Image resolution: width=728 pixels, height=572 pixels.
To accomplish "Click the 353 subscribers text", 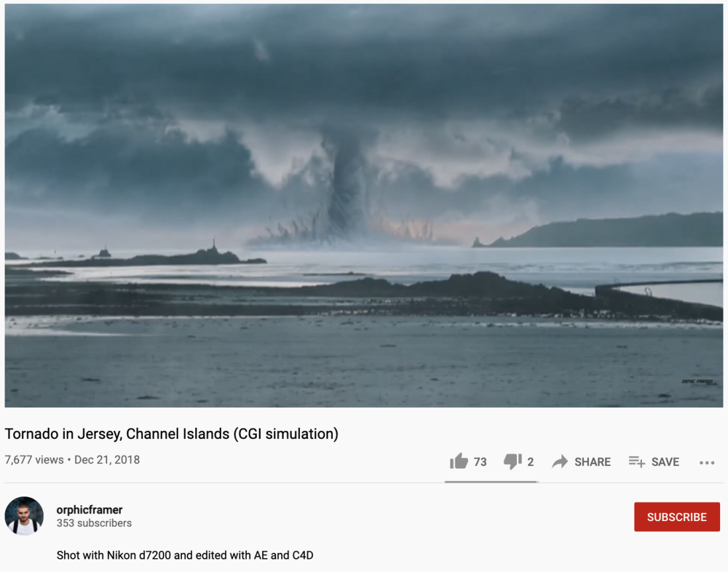I will pyautogui.click(x=94, y=523).
